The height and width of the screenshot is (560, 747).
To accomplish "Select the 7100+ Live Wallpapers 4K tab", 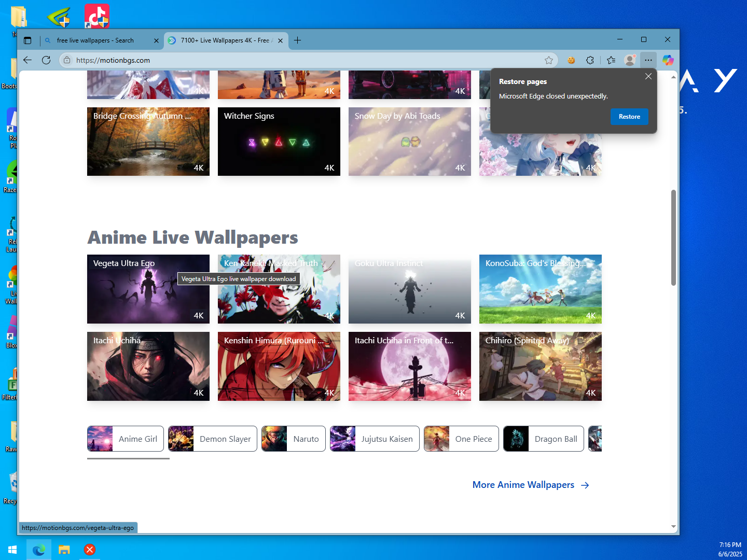I will coord(226,40).
